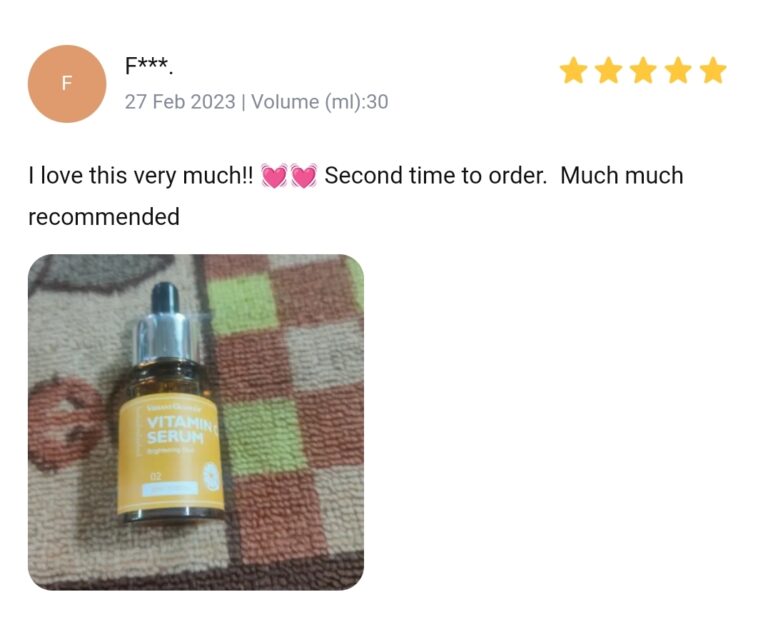Select the third rating star

click(643, 71)
